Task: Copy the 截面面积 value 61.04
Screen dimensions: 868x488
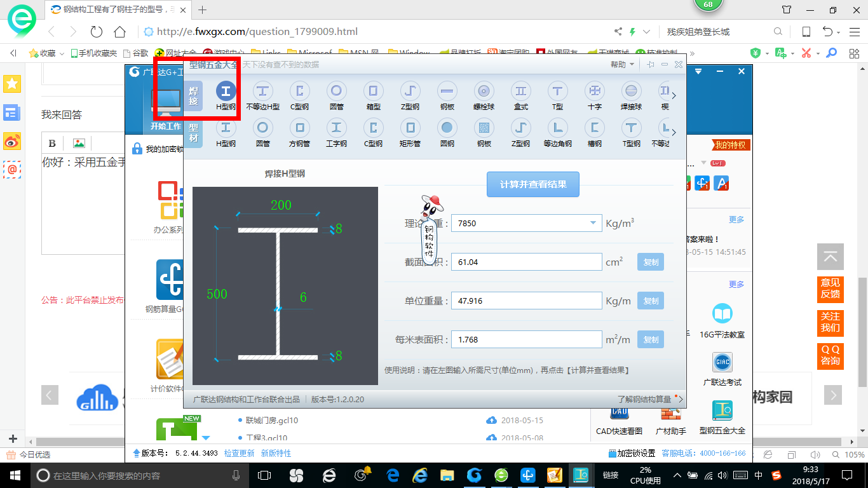Action: click(x=651, y=262)
